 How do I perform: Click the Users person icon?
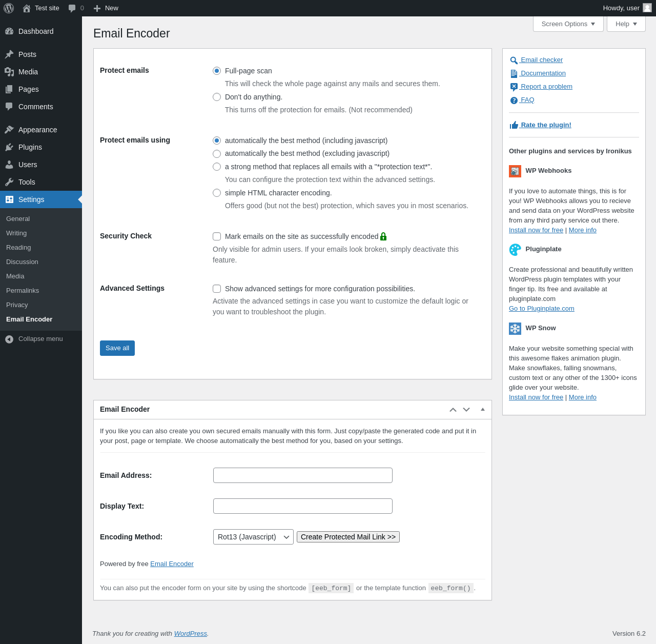click(9, 165)
